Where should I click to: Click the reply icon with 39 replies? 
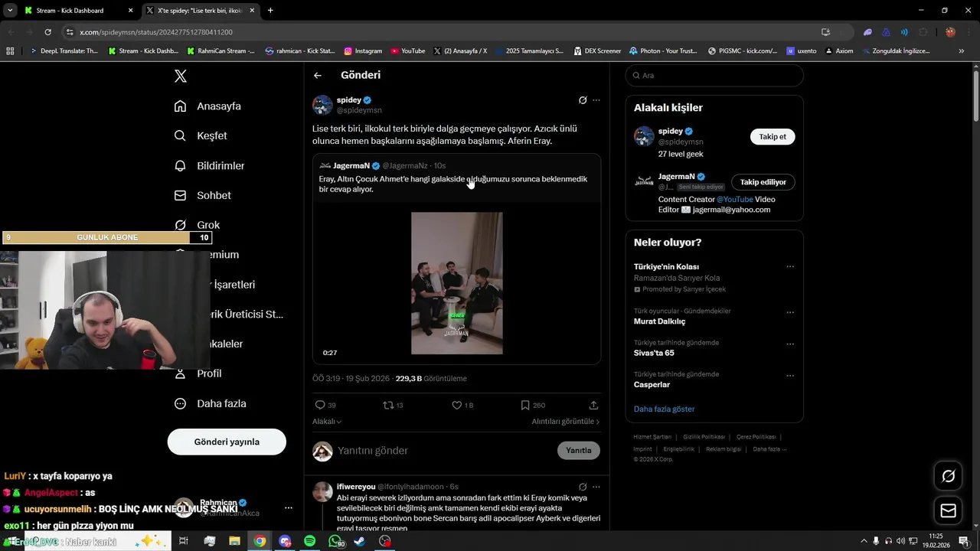(x=320, y=405)
